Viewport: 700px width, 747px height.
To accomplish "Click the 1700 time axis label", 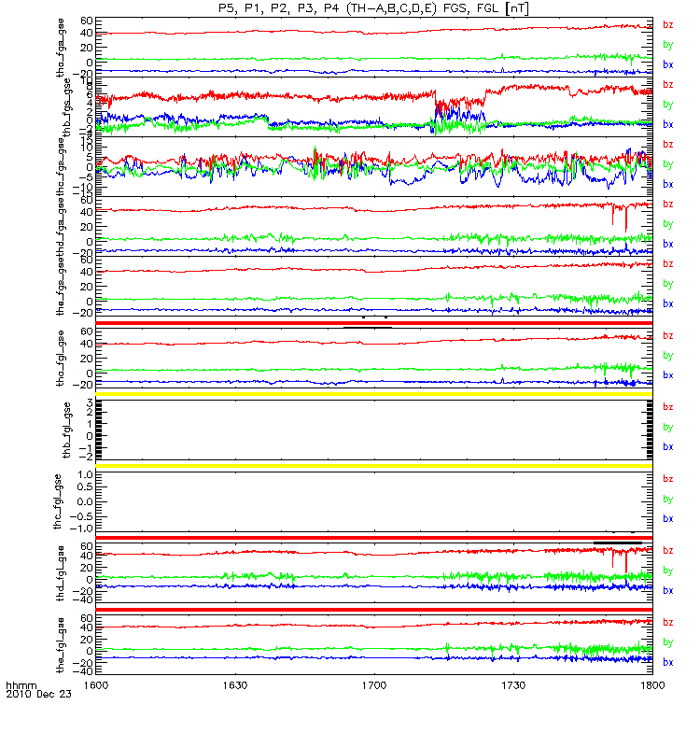I will click(x=374, y=685).
